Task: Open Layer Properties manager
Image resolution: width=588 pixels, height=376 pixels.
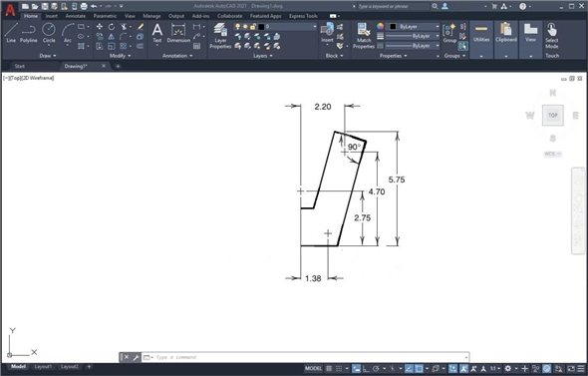Action: pyautogui.click(x=220, y=36)
